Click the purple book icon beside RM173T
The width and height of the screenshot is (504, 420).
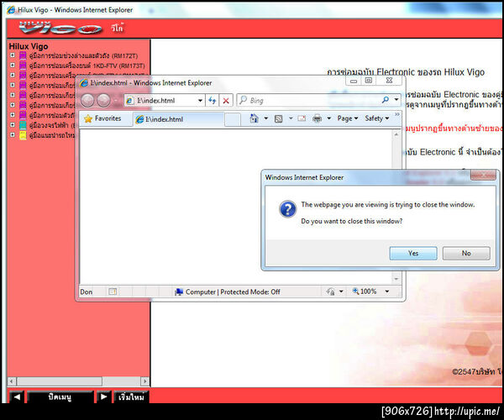[23, 66]
